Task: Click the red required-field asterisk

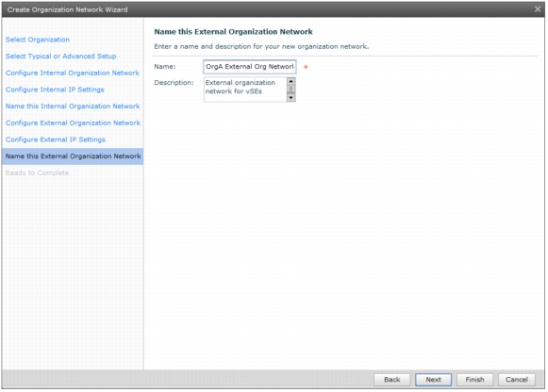Action: click(x=306, y=67)
